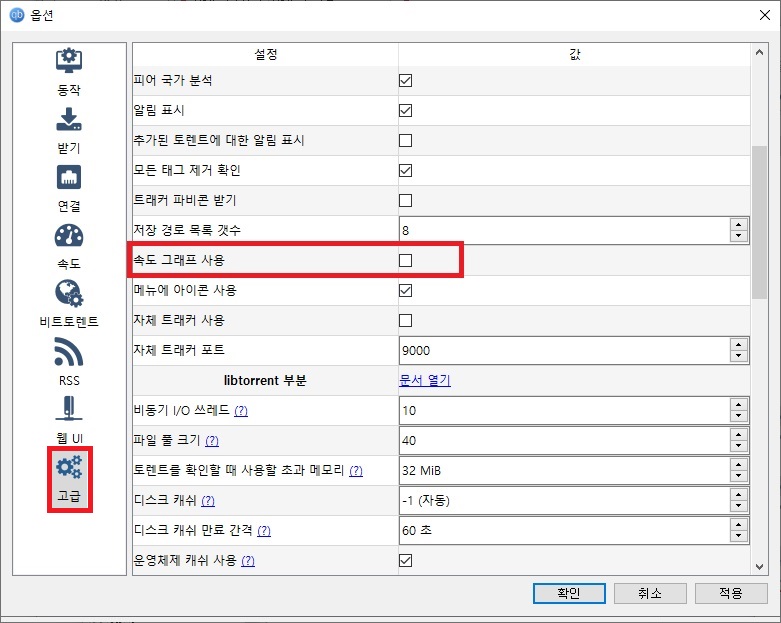Click the 취소 (Cancel) button
Viewport: 781px width, 623px height.
pyautogui.click(x=650, y=593)
